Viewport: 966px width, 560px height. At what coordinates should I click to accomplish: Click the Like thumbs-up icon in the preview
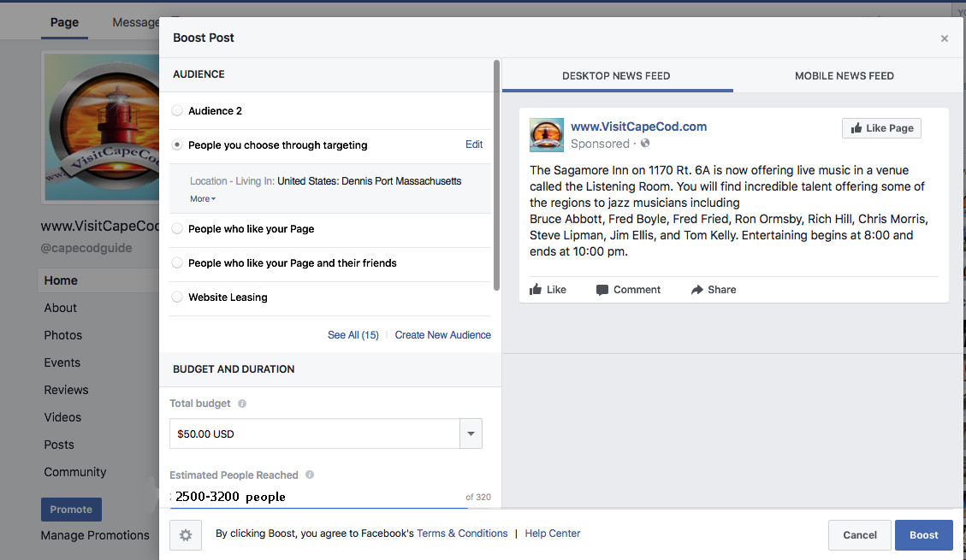536,289
